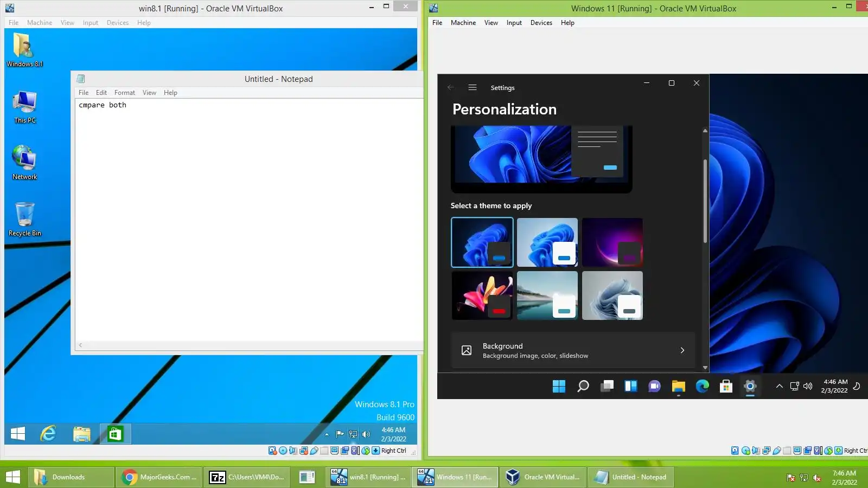Viewport: 868px width, 488px height.
Task: Apply the light blue bloom Windows theme
Action: click(x=547, y=242)
